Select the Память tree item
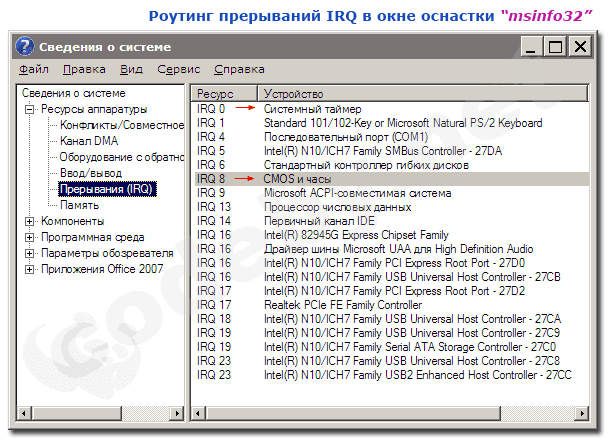 pyautogui.click(x=79, y=205)
